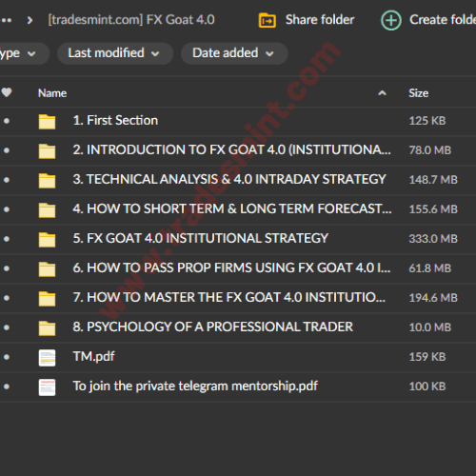Viewport: 476px width, 476px height.
Task: Click the 78.0 MB size value
Action: click(x=430, y=150)
